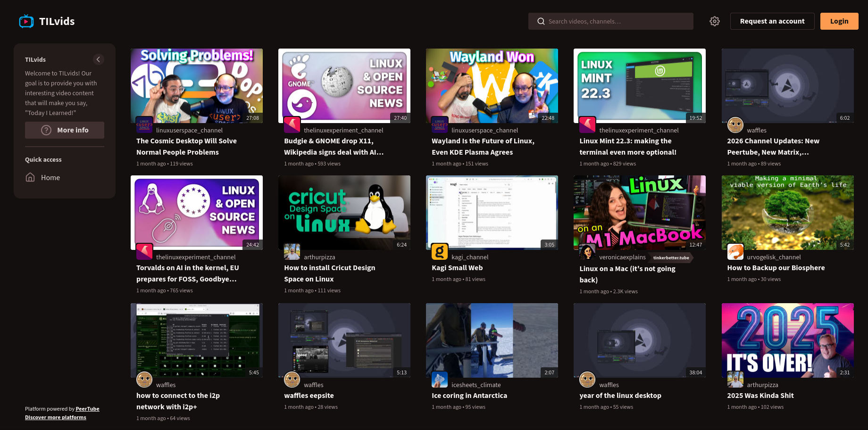Image resolution: width=868 pixels, height=430 pixels.
Task: Open the Linux Mint 22.3 video thumbnail
Action: pyautogui.click(x=639, y=85)
